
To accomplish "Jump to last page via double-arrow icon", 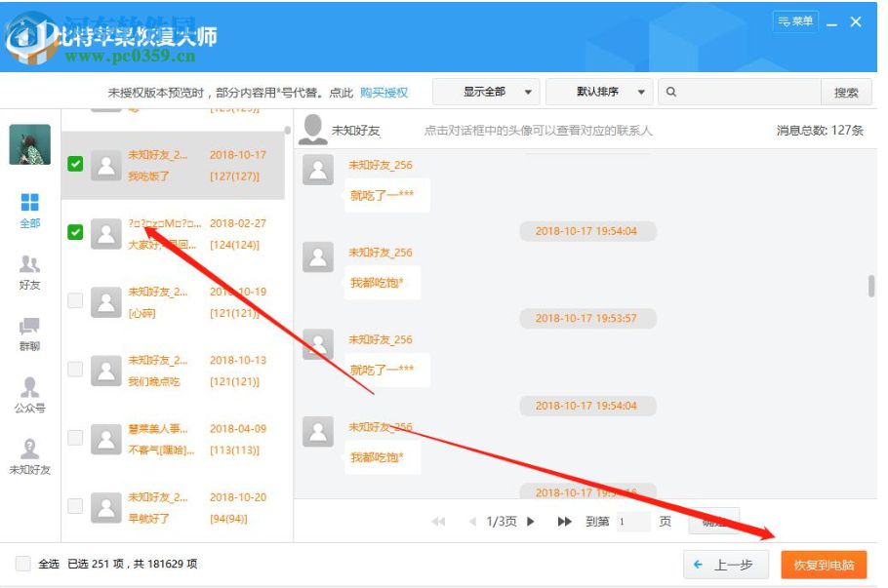I will (564, 522).
